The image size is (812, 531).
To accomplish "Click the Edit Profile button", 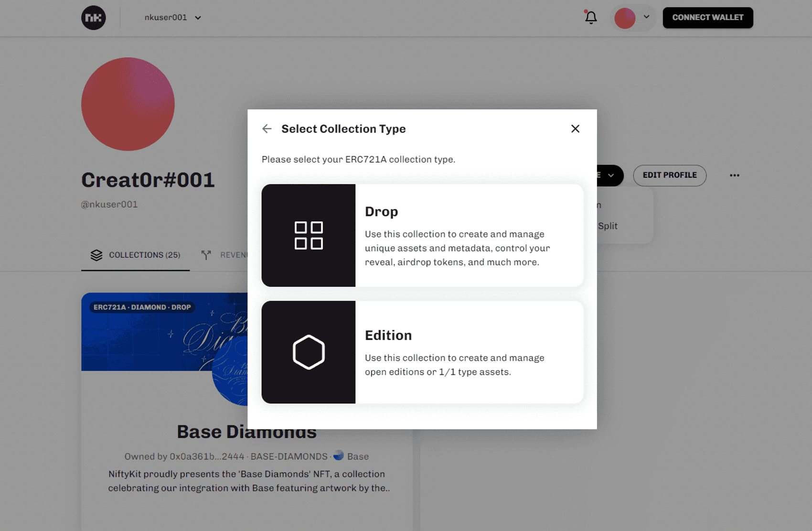I will tap(669, 175).
